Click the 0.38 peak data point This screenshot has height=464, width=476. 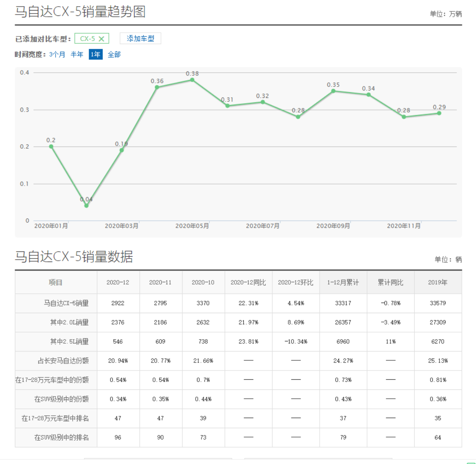(x=192, y=80)
